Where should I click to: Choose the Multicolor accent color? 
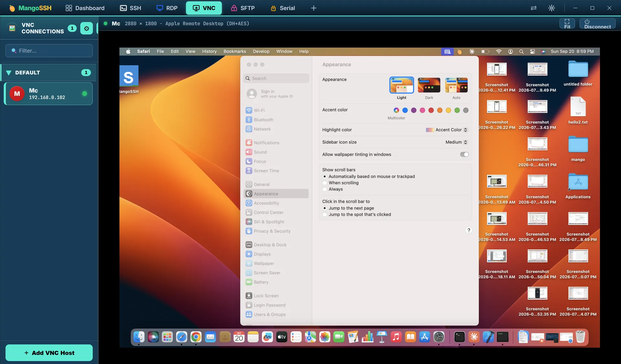pos(396,110)
